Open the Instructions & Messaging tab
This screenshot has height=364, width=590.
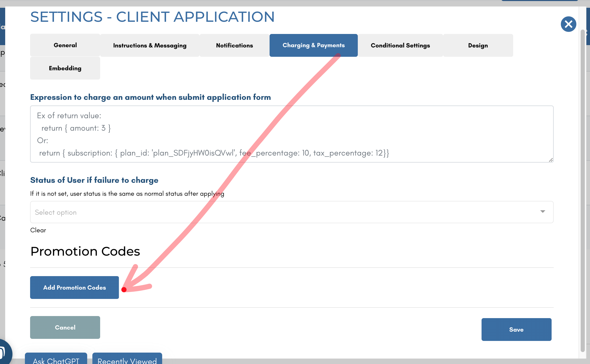[150, 45]
